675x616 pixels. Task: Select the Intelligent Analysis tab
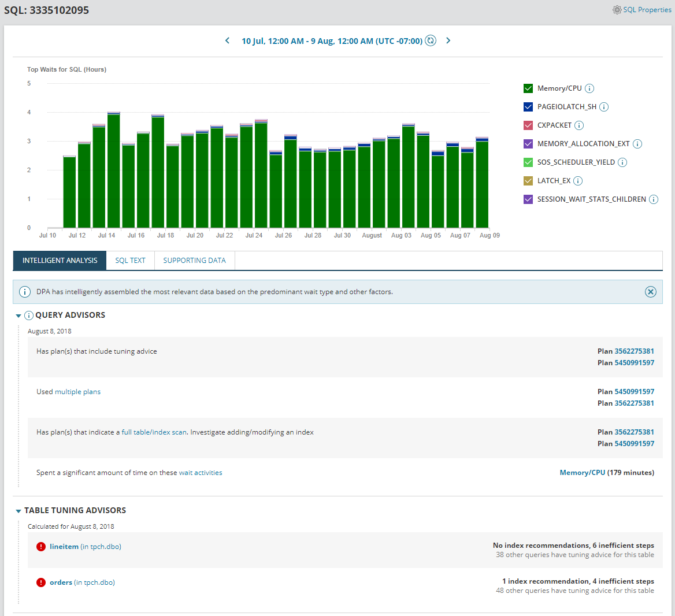(60, 261)
